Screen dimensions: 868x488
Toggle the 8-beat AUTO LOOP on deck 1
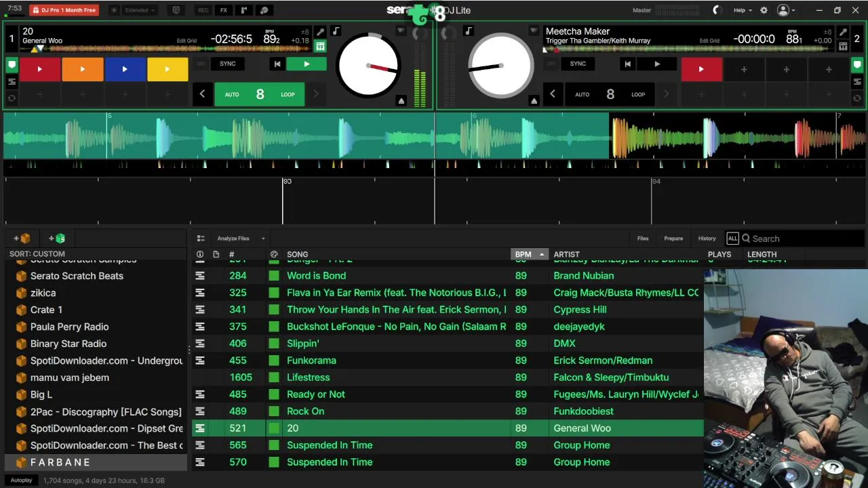click(260, 94)
